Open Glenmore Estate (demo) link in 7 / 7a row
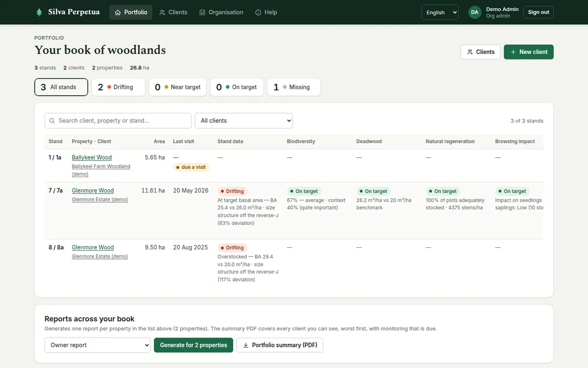 tap(100, 200)
